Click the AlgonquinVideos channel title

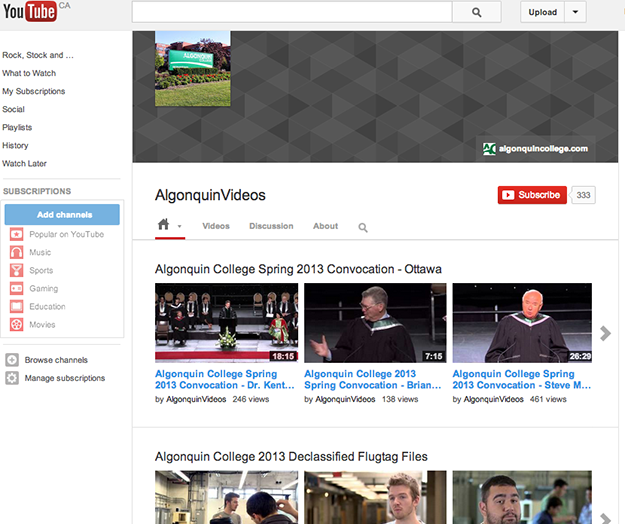tap(210, 195)
